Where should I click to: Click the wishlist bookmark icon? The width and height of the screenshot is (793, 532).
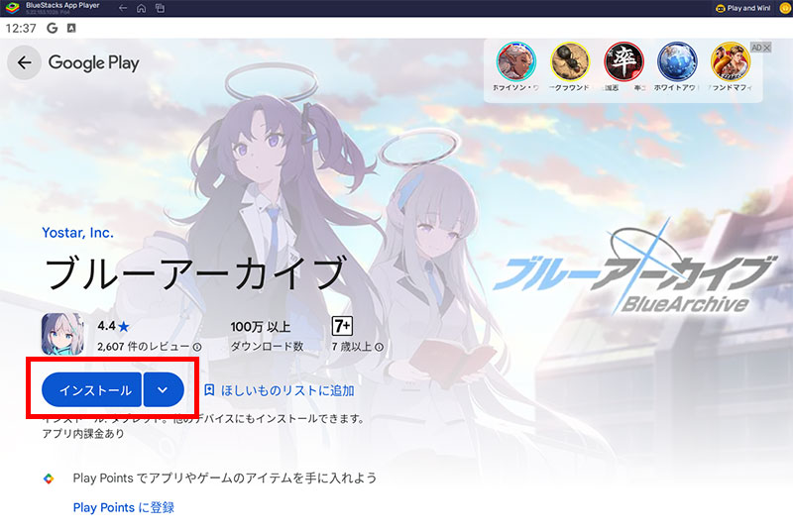coord(209,390)
